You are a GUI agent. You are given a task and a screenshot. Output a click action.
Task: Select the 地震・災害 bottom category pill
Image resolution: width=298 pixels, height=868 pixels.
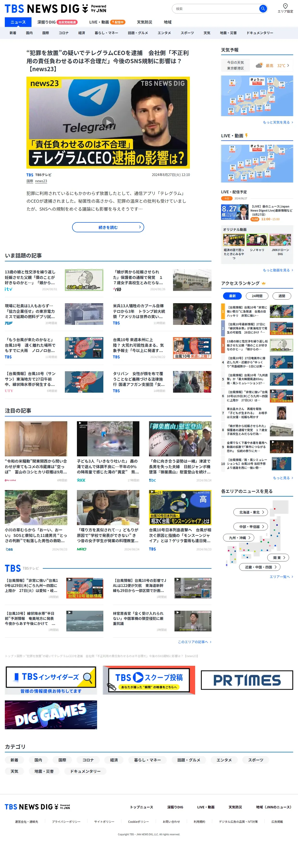click(x=44, y=771)
